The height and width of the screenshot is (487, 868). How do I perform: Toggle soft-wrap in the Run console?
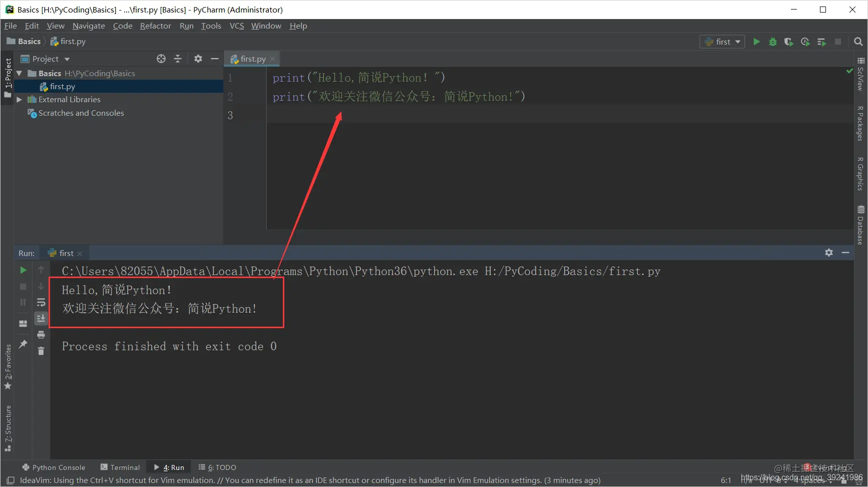(x=41, y=302)
